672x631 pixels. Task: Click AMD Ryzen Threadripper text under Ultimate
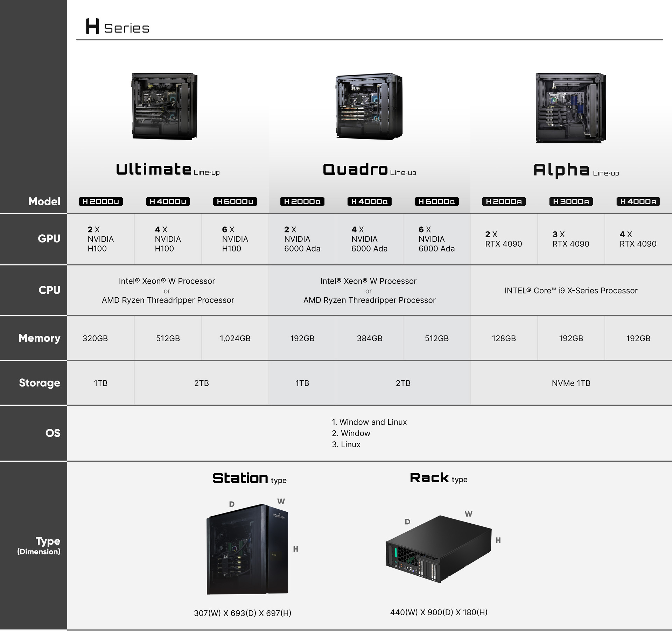pyautogui.click(x=168, y=300)
